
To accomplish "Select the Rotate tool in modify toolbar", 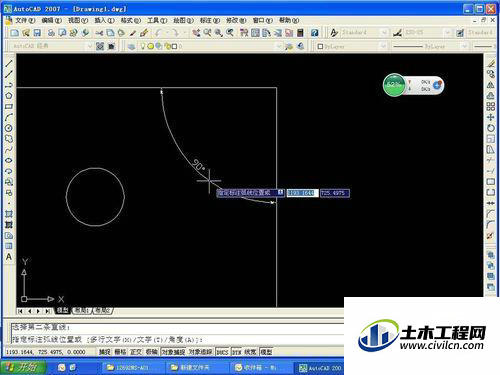I will [490, 128].
